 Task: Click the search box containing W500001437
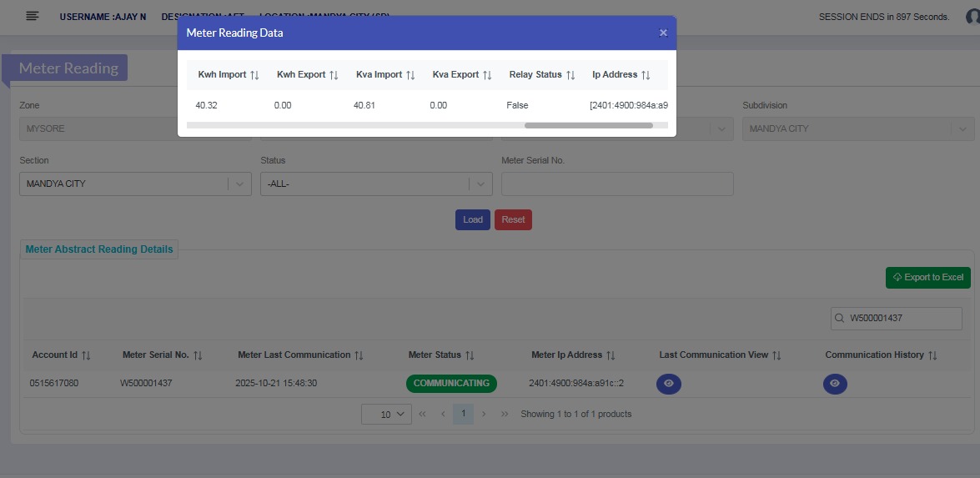tap(897, 319)
